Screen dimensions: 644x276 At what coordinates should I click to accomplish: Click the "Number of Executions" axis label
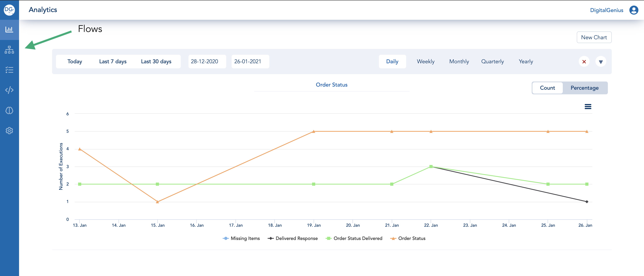pos(61,166)
